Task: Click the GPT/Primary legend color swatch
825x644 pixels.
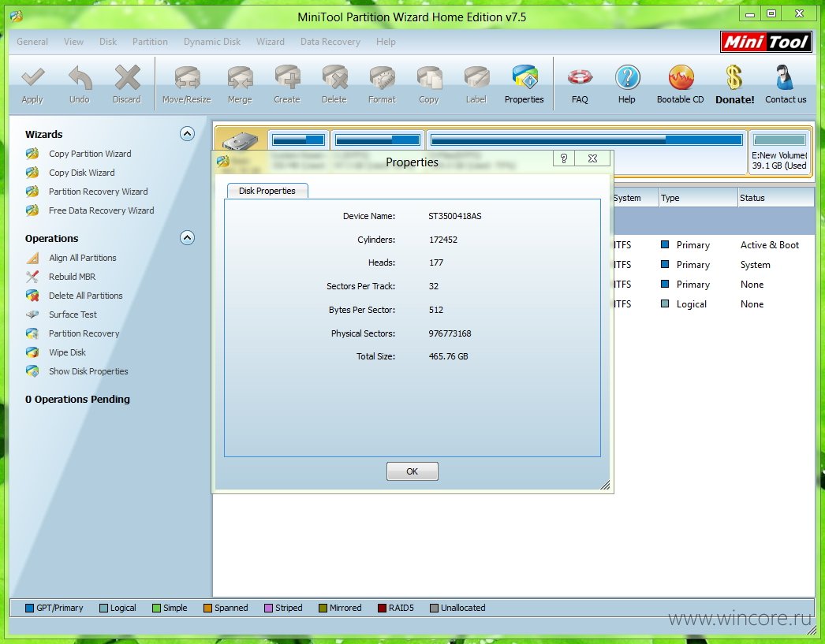Action: tap(30, 609)
